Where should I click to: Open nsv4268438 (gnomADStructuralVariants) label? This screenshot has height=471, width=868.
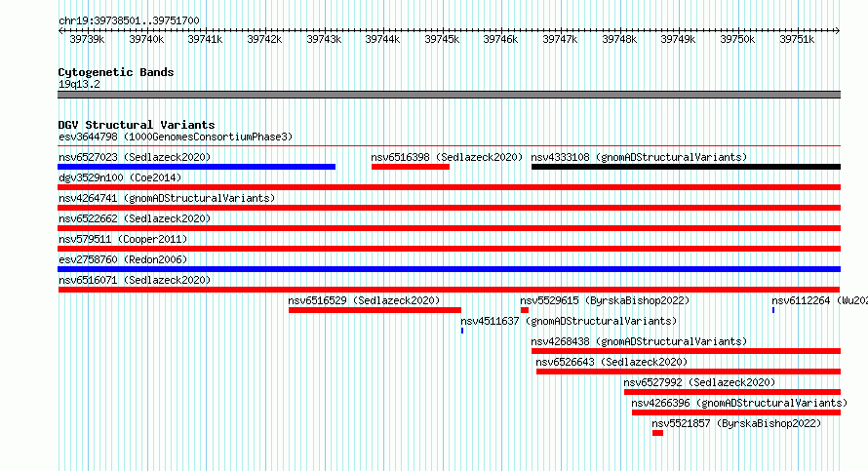pos(639,341)
